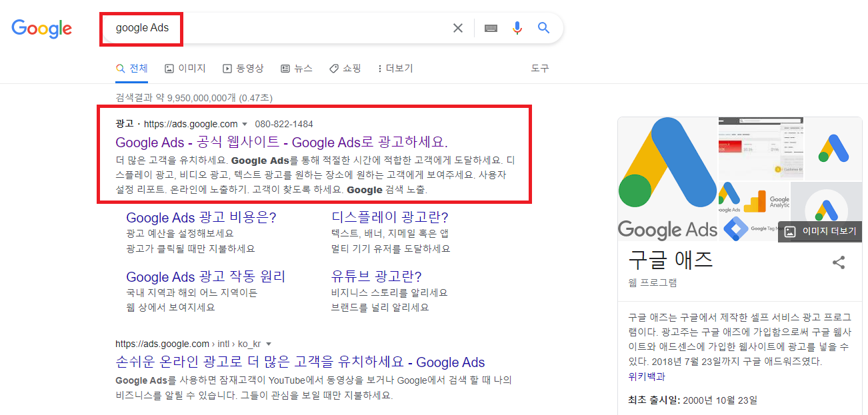Click the https://ads.google.com URL of the organic result
Screen dimensions: 868x415
click(162, 344)
